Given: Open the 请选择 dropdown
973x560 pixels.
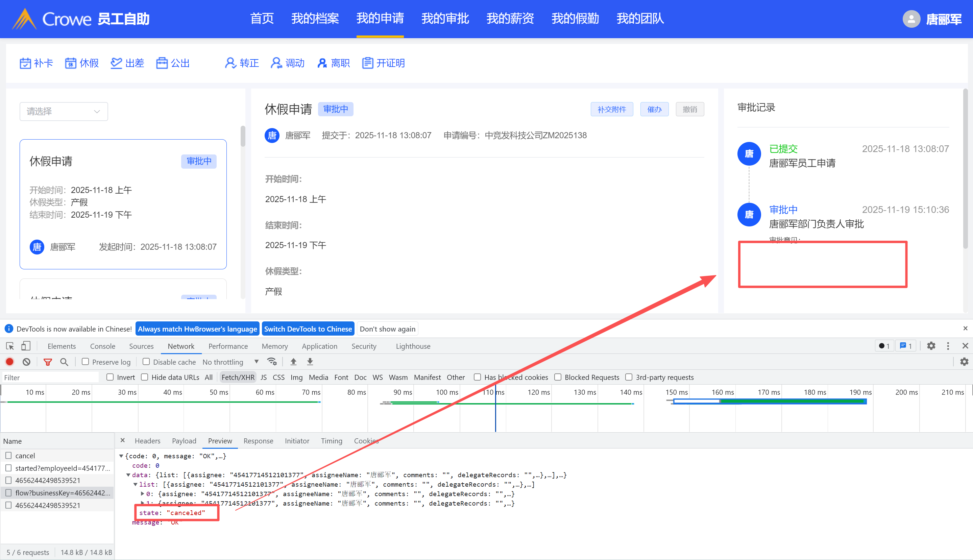Looking at the screenshot, I should click(64, 112).
